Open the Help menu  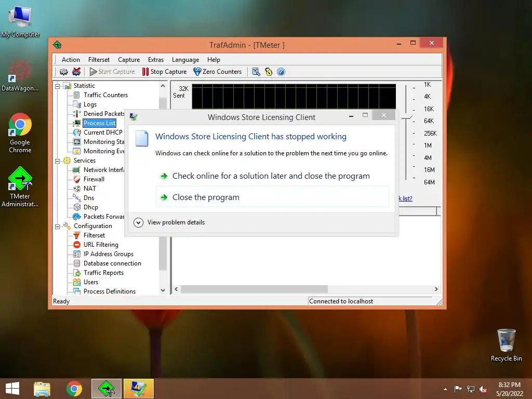point(214,60)
